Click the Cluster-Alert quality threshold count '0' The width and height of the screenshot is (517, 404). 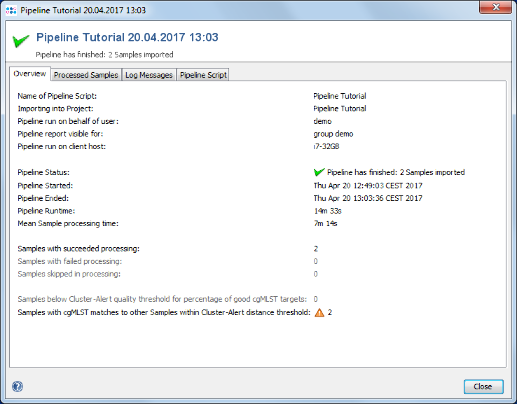(x=316, y=299)
